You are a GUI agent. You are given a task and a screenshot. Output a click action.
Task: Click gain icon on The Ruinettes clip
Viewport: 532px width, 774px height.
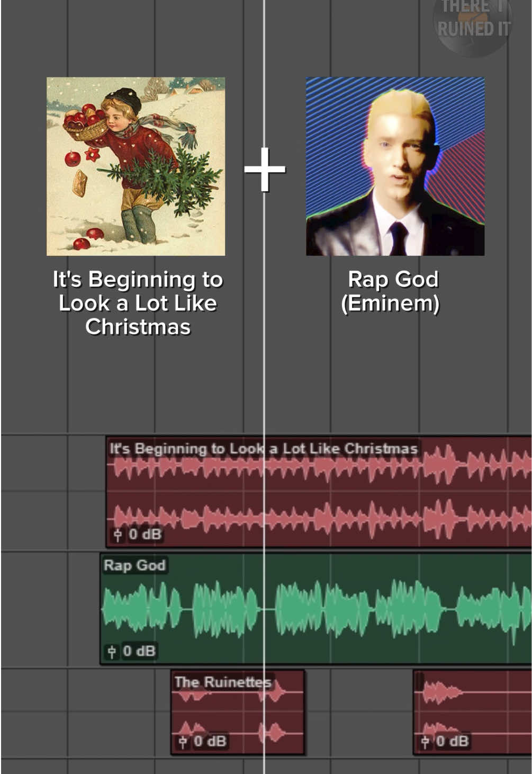pos(183,742)
